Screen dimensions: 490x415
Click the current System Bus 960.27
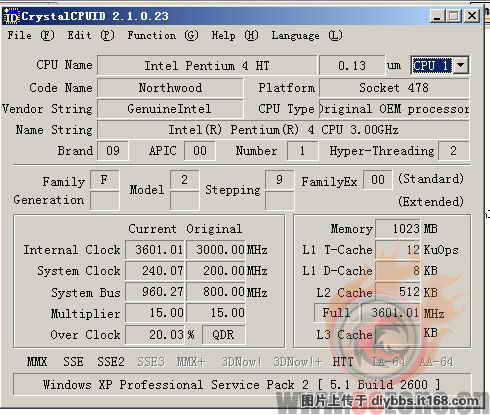[x=155, y=292]
